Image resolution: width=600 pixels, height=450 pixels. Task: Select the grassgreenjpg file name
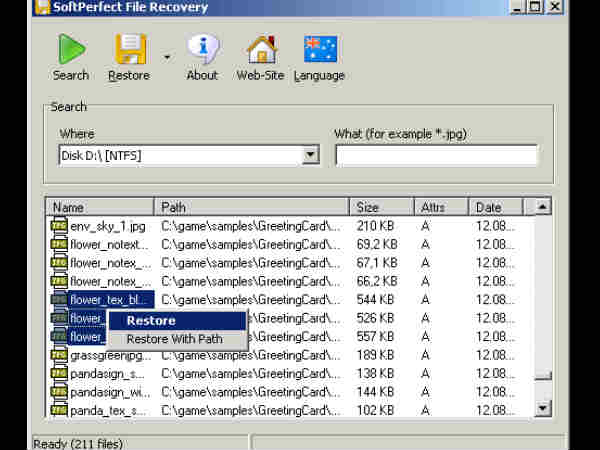pos(110,355)
